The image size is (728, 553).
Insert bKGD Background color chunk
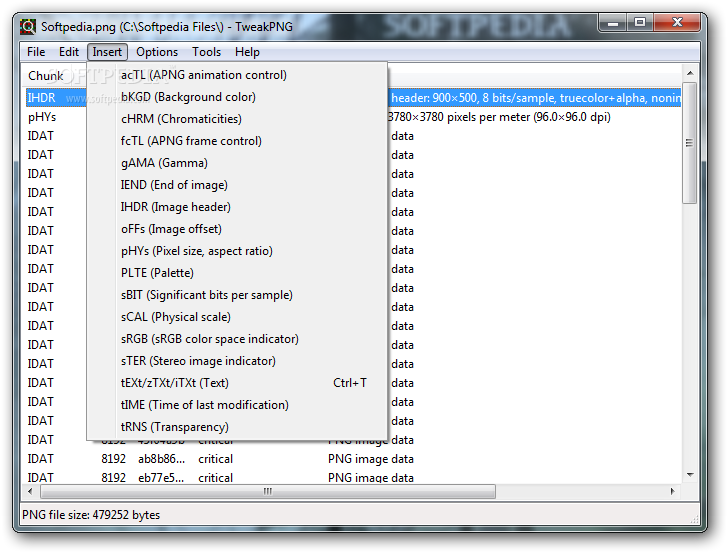click(237, 97)
